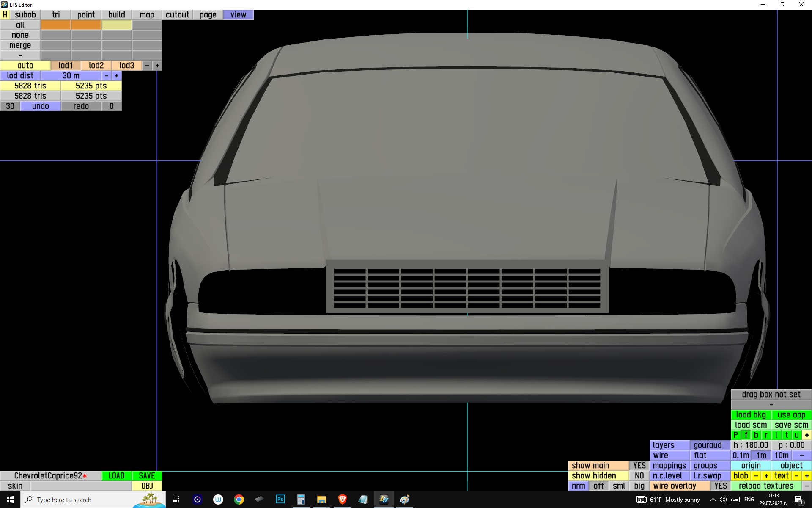Image resolution: width=812 pixels, height=508 pixels.
Task: Click the empty skin name field
Action: coord(80,486)
